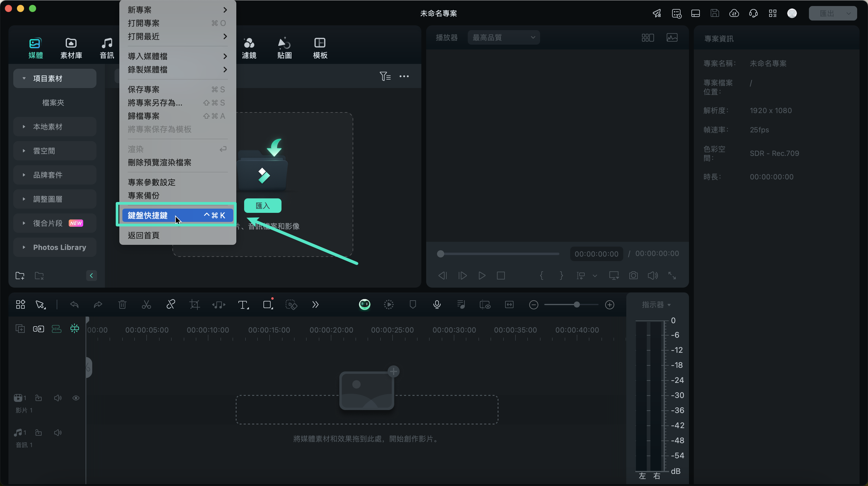Zoom in the timeline with plus icon
This screenshot has width=868, height=486.
pyautogui.click(x=609, y=305)
